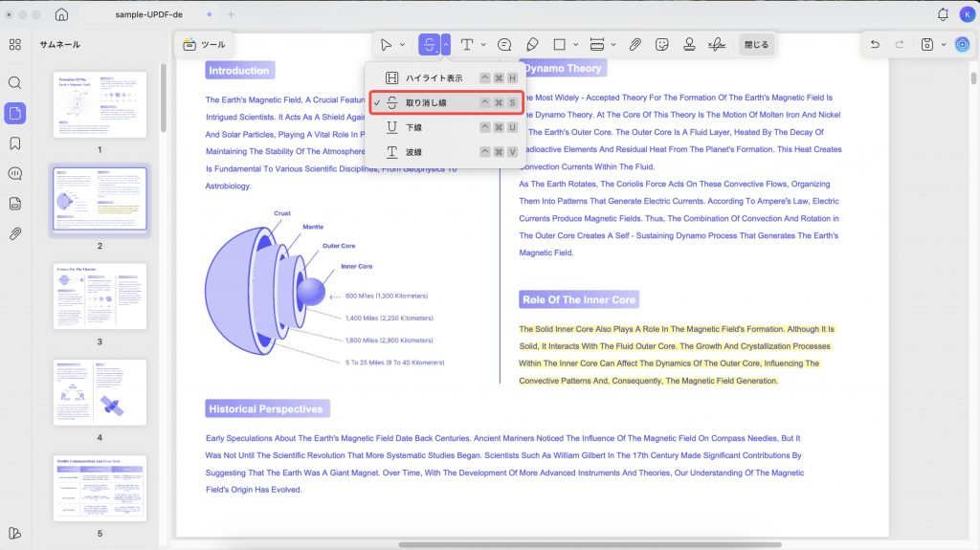Select the text comment tool
The width and height of the screenshot is (980, 550).
click(x=466, y=44)
